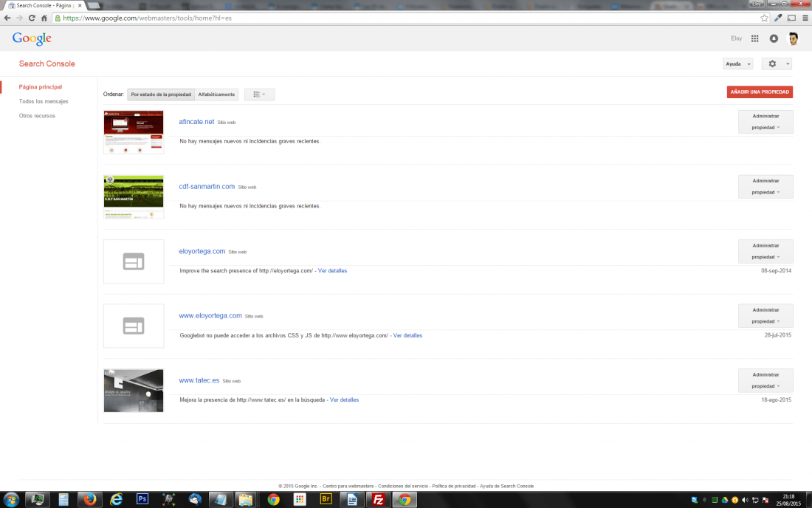Open Photoshop from the taskbar
This screenshot has height=508, width=812.
tap(142, 499)
